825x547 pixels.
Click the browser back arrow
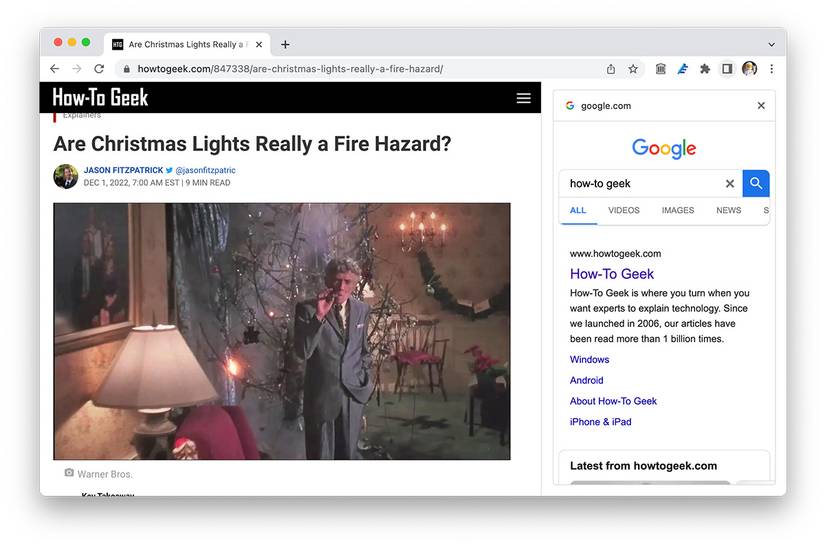coord(55,69)
